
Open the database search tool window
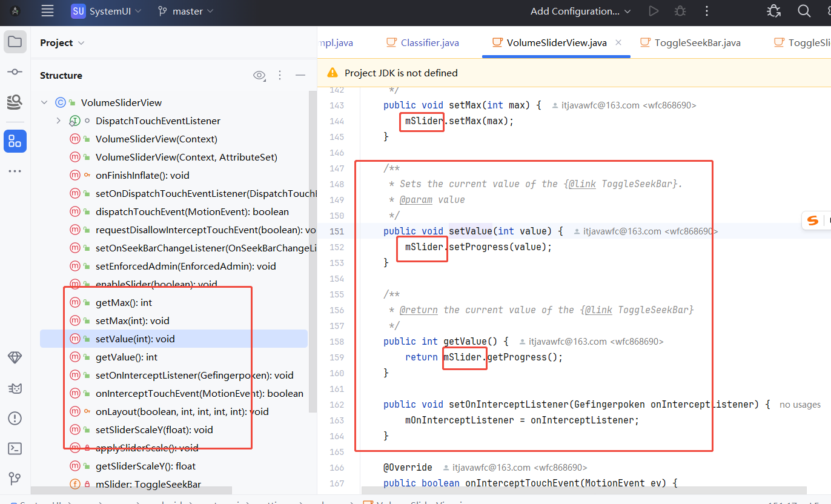tap(15, 102)
